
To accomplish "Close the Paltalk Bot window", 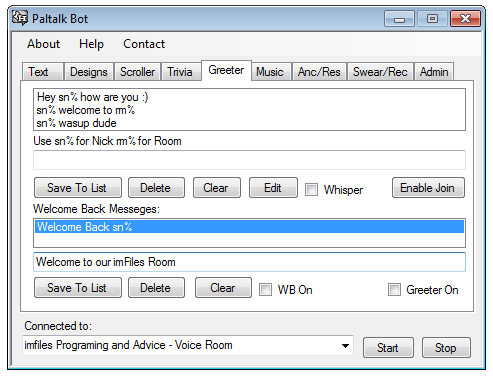I will [x=465, y=19].
